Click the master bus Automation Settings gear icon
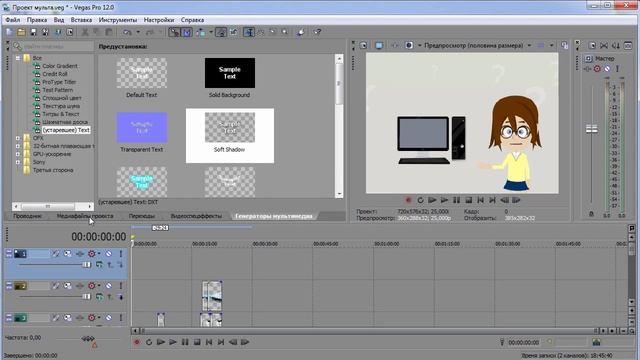640x360 pixels. (x=597, y=69)
